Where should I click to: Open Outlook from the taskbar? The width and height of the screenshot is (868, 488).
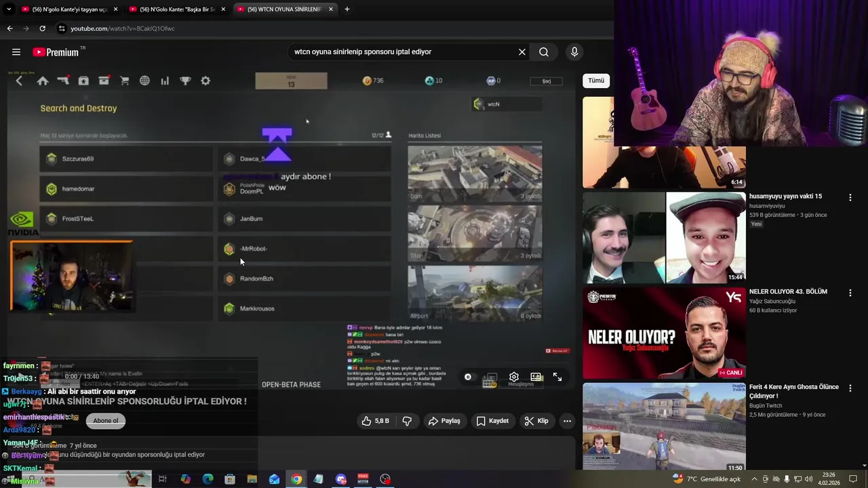pyautogui.click(x=274, y=479)
